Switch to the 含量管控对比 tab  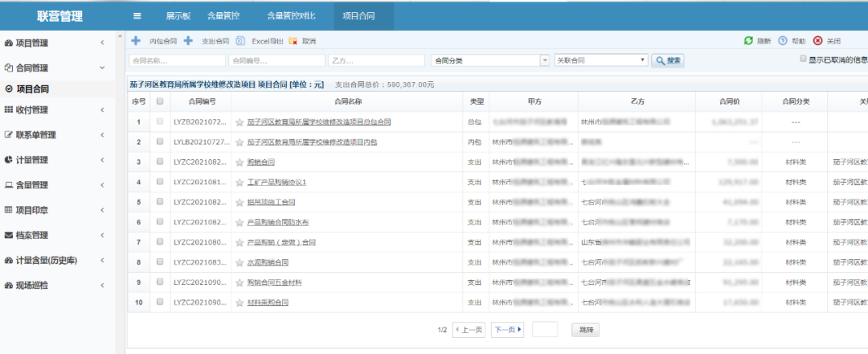(x=291, y=16)
